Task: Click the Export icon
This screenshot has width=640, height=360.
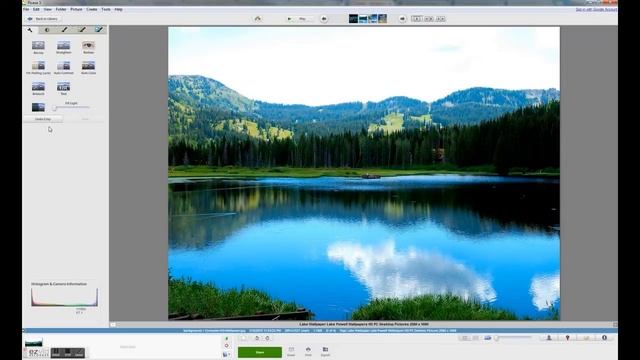Action: click(x=325, y=351)
